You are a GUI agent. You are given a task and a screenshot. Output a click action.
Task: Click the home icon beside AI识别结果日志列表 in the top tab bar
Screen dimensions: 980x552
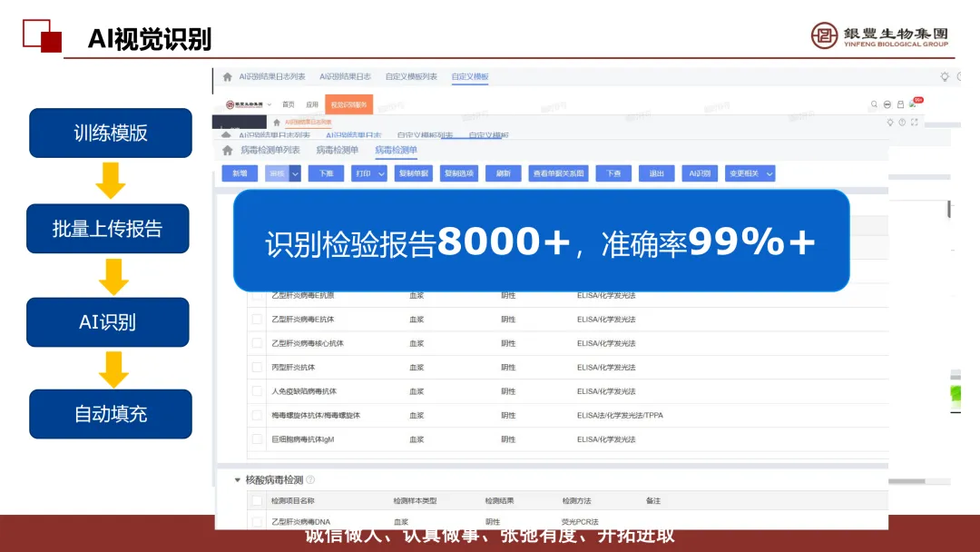coord(228,77)
